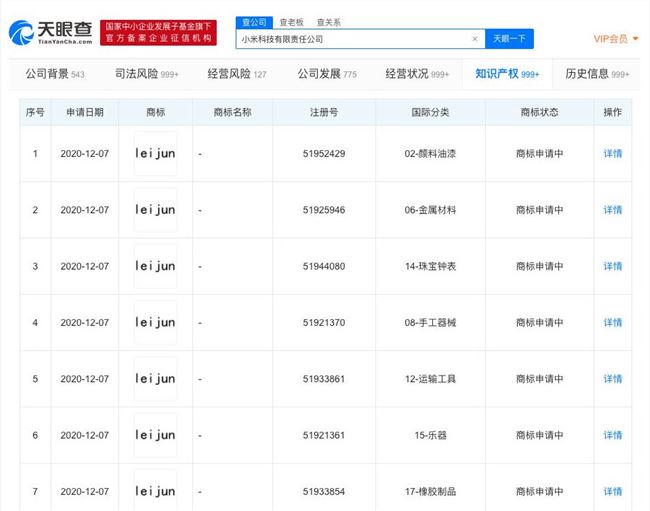Open the 公司背景 tab
The width and height of the screenshot is (650, 511).
tap(55, 74)
